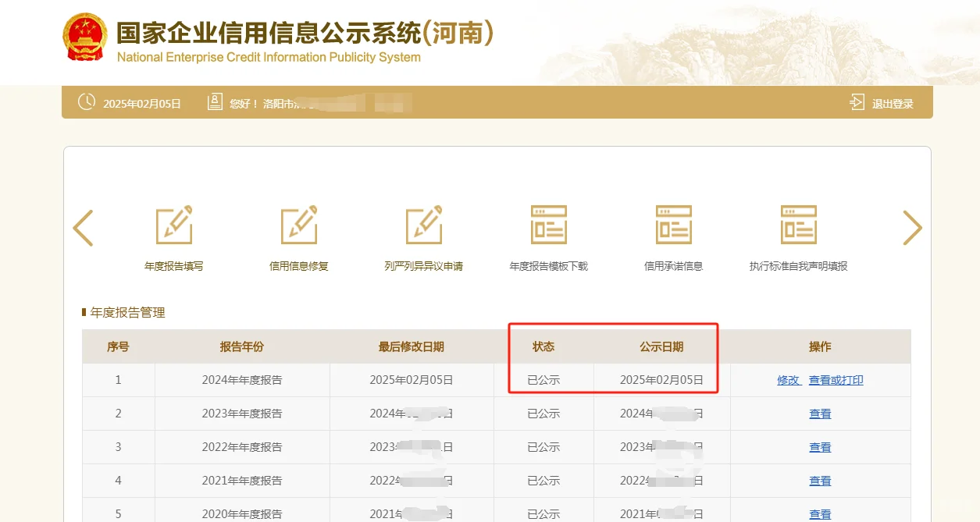Click 查看或打印 for 2024年度报告
The height and width of the screenshot is (522, 980).
pos(836,380)
